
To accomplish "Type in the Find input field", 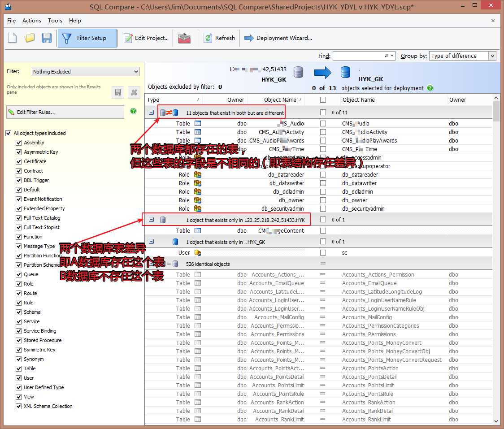I will [x=358, y=56].
